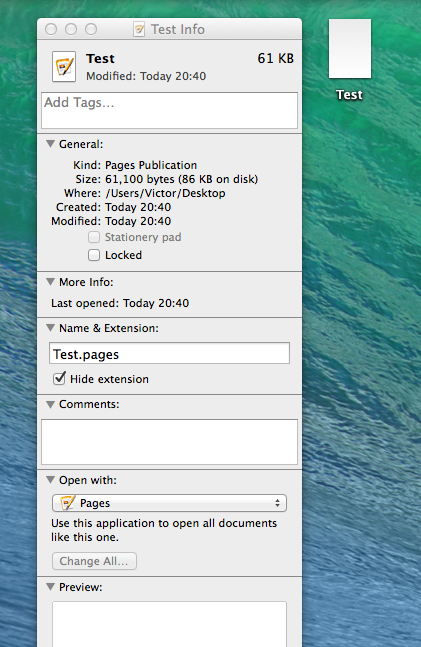Click in the Test.pages name field

point(169,353)
